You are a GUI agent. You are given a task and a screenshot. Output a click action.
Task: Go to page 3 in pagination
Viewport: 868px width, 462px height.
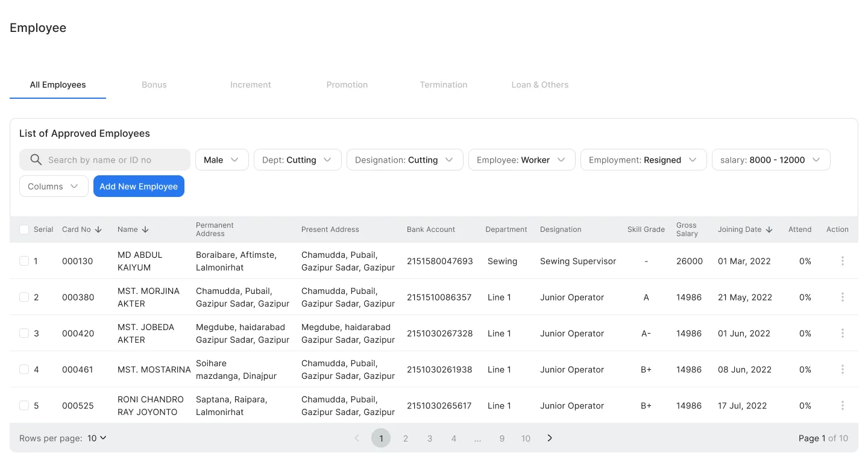(429, 439)
